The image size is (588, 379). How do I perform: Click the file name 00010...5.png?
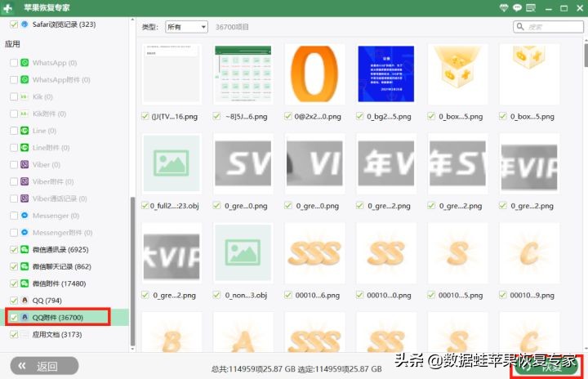(461, 296)
